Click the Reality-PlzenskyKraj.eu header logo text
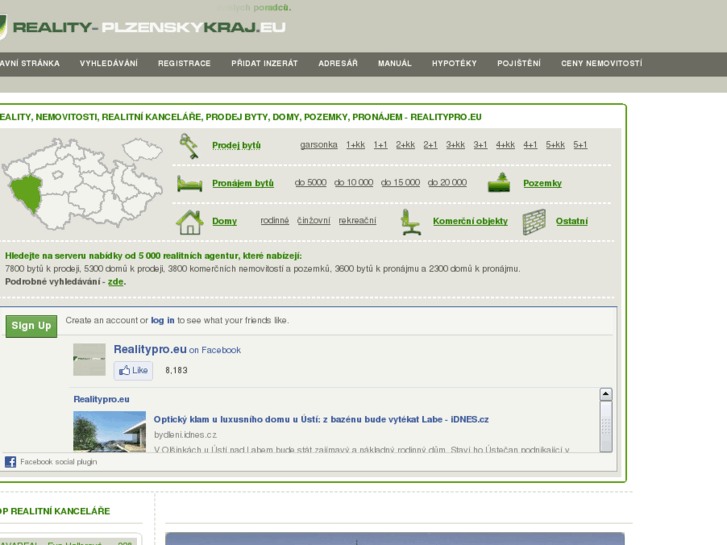727x545 pixels. (x=149, y=28)
